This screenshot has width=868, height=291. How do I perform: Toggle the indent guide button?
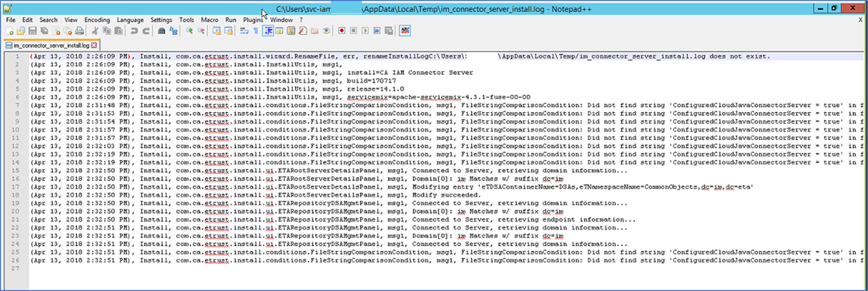(x=269, y=31)
